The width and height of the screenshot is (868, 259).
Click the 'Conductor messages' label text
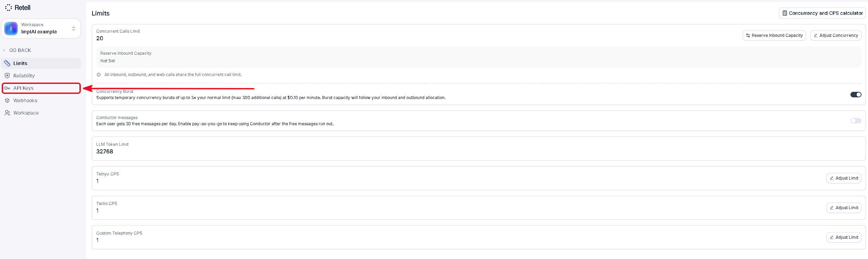(117, 118)
